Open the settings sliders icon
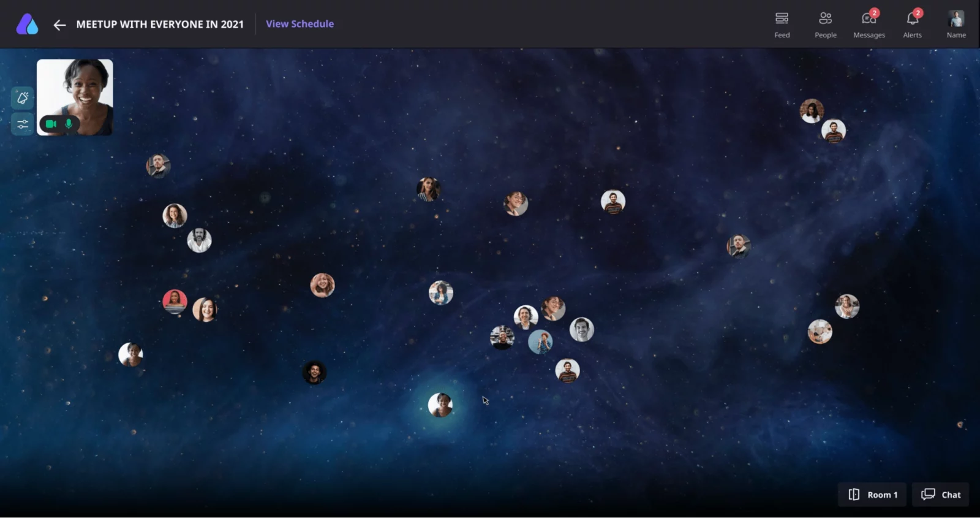Screen dimensions: 980x518 pos(23,124)
